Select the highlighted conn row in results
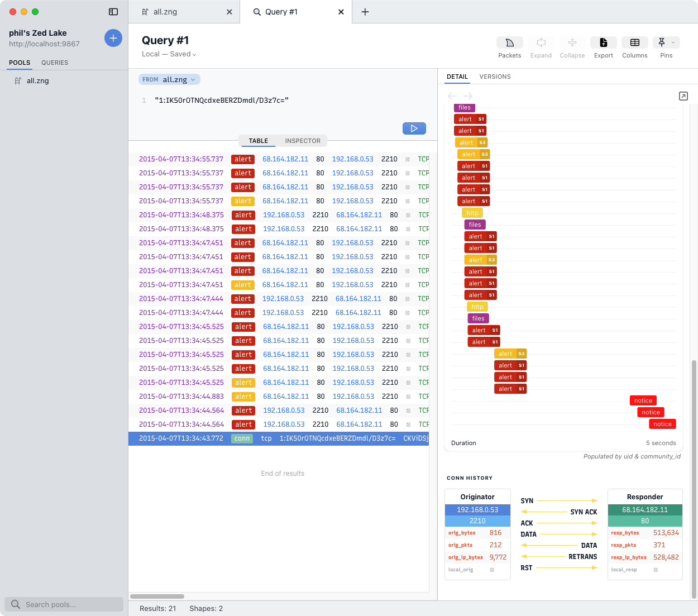Screen dimensions: 698x616 [x=279, y=438]
